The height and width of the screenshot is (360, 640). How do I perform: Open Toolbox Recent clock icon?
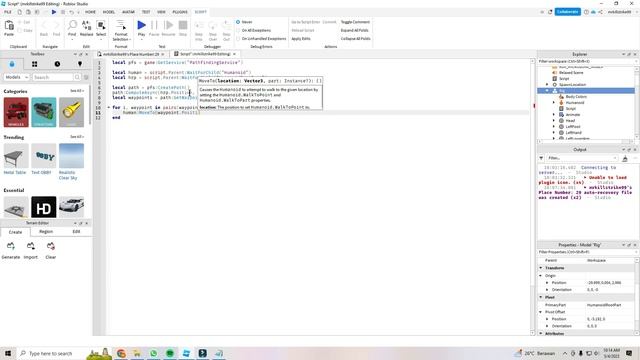point(57,64)
